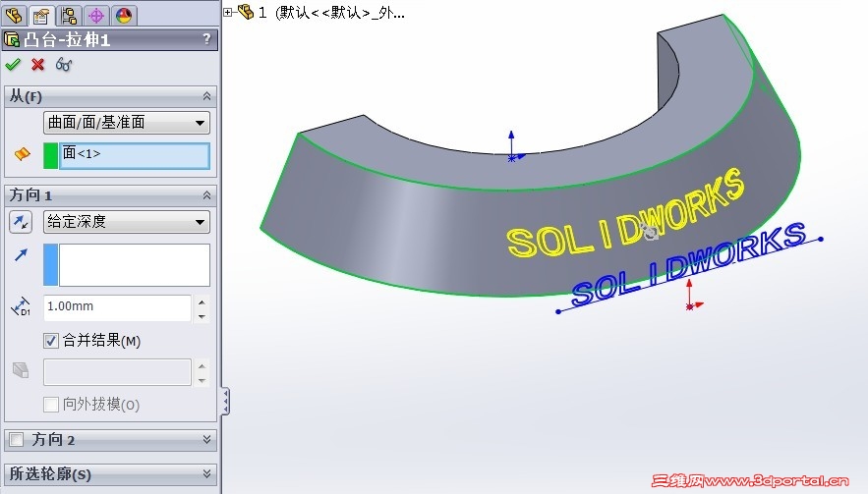Click the direction of extrusion arrow icon
The width and height of the screenshot is (868, 494).
[x=21, y=255]
